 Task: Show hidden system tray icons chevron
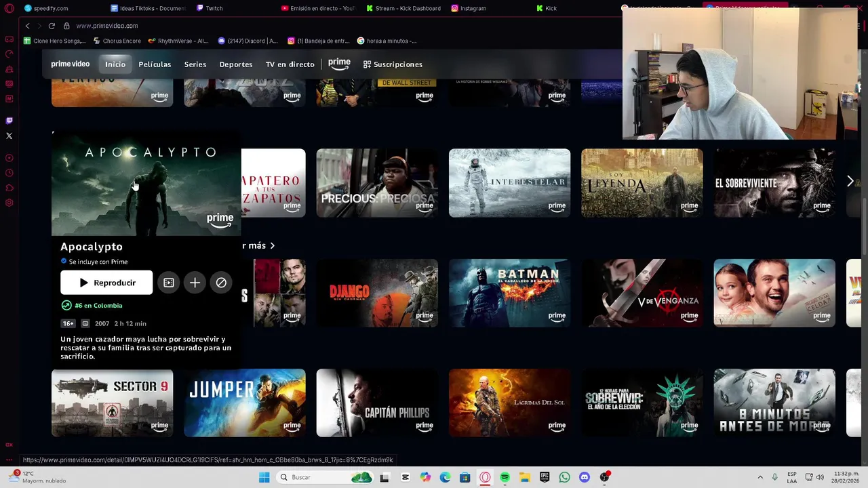(760, 477)
